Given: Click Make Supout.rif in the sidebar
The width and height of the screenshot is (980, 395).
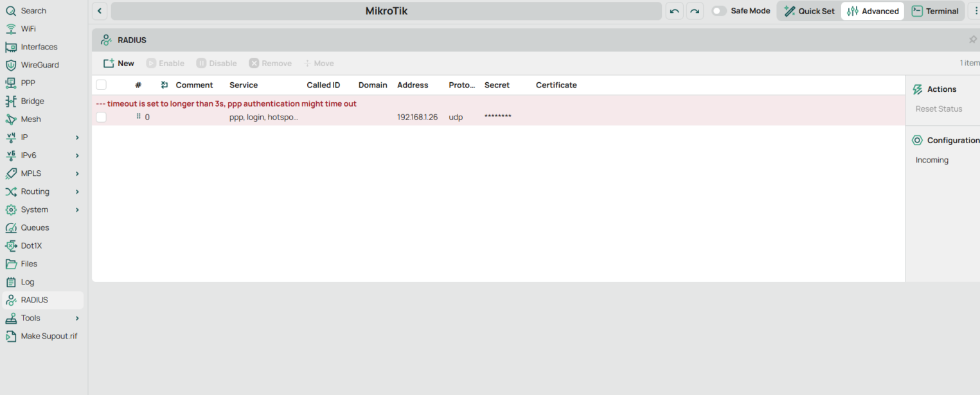Looking at the screenshot, I should pyautogui.click(x=49, y=336).
